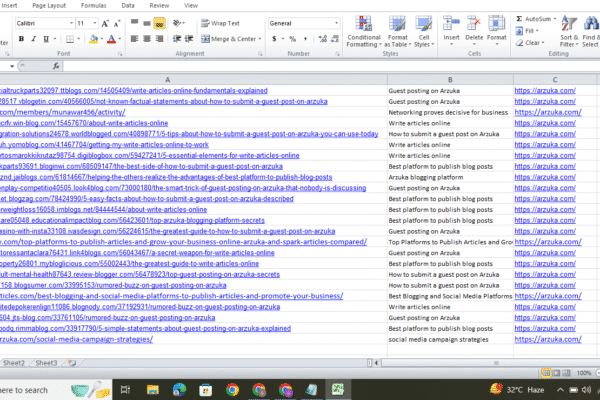Open the Page Layout tab
Screen dimensions: 600x400
pyautogui.click(x=49, y=5)
